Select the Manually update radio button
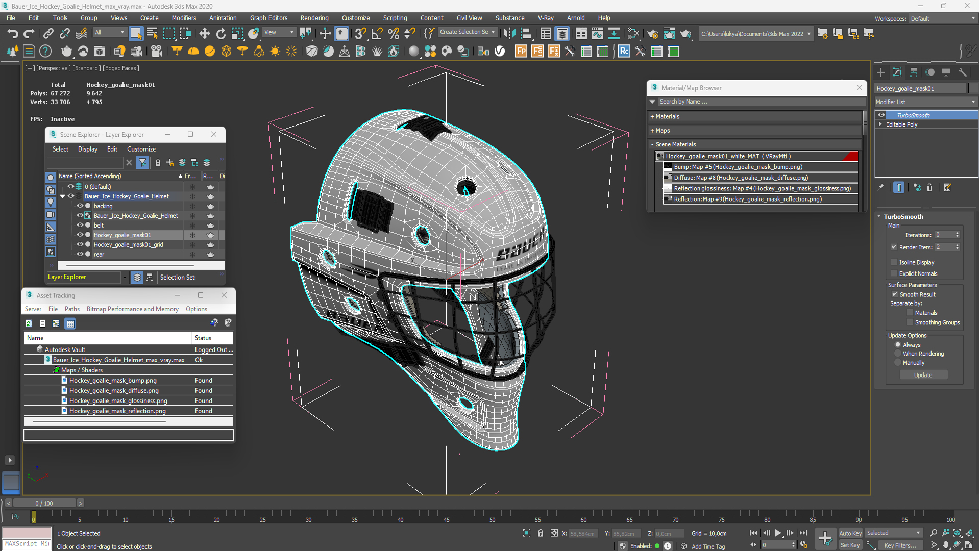 pos(898,363)
